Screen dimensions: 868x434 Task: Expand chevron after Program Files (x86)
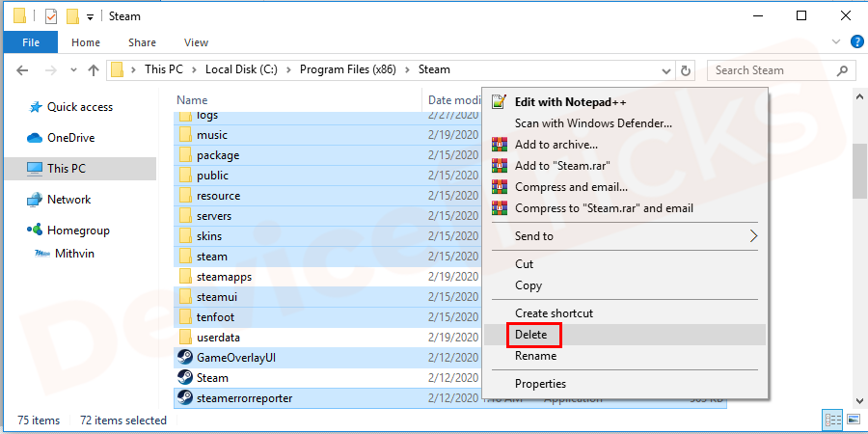[x=407, y=70]
